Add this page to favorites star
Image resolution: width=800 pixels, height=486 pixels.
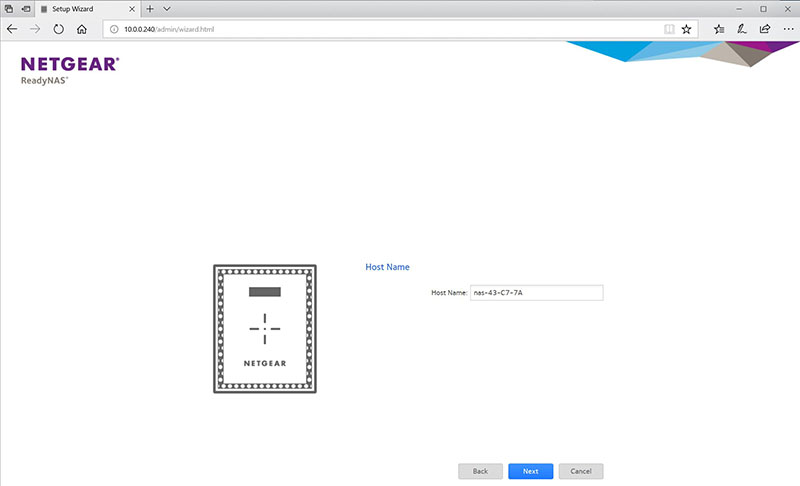[687, 29]
